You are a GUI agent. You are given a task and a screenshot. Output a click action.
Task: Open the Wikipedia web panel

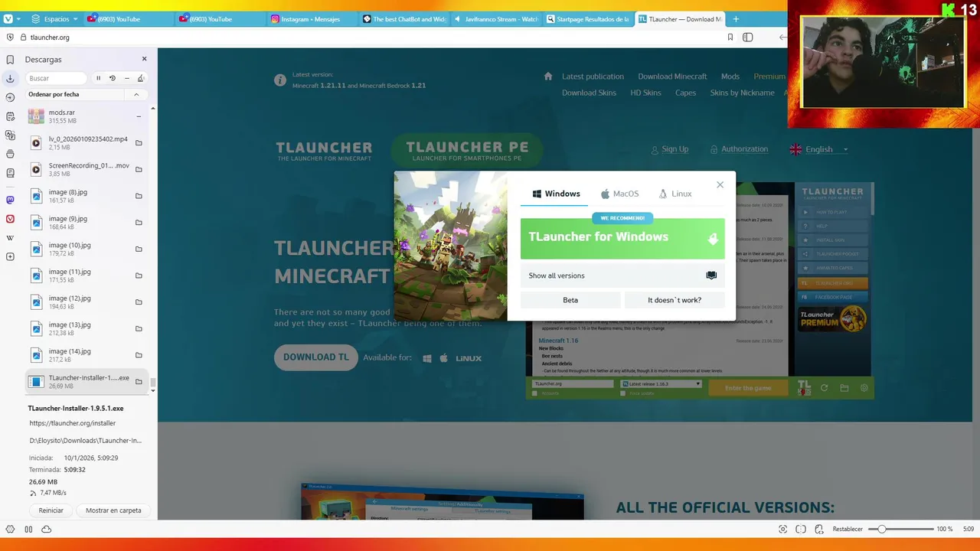[10, 238]
